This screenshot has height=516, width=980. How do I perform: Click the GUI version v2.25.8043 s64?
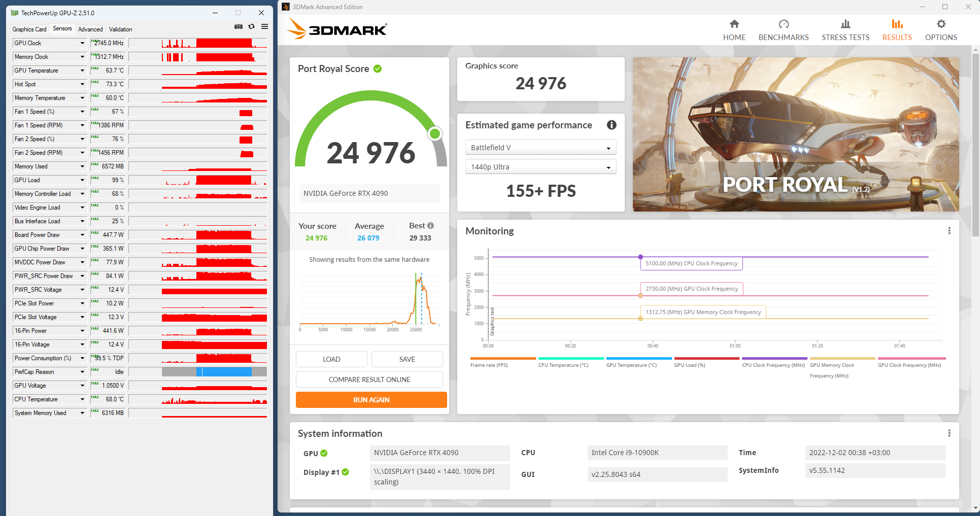657,474
